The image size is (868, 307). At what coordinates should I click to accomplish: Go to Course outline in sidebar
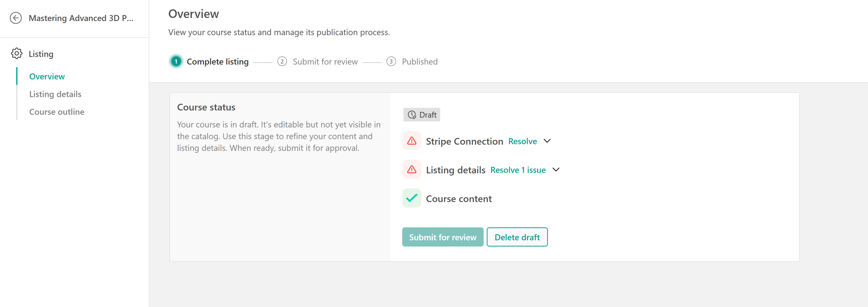[x=57, y=112]
